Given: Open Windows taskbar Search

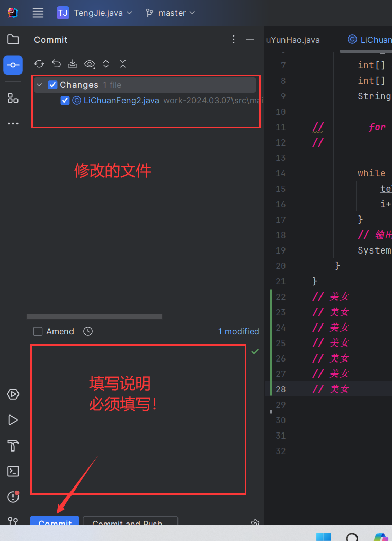Looking at the screenshot, I should point(352,537).
